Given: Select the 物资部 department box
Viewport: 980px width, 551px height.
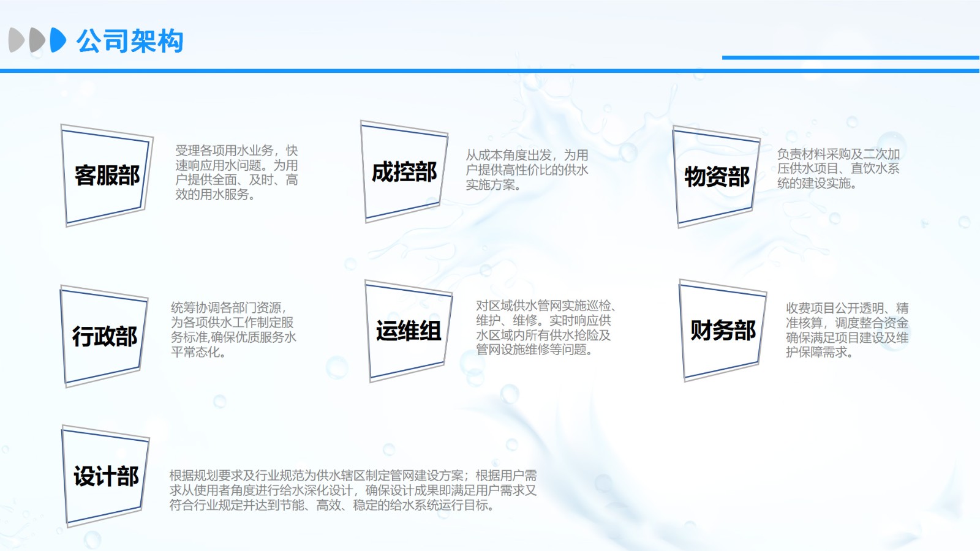Looking at the screenshot, I should (717, 177).
